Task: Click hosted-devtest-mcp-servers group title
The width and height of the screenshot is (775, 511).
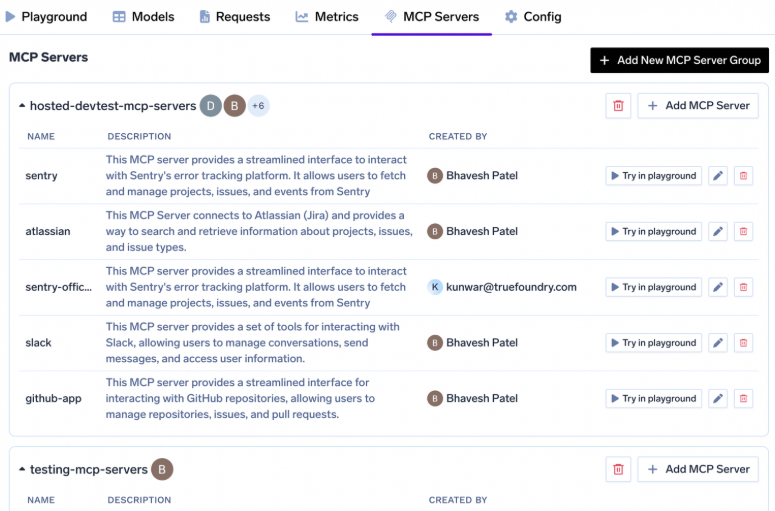Action: [113, 106]
